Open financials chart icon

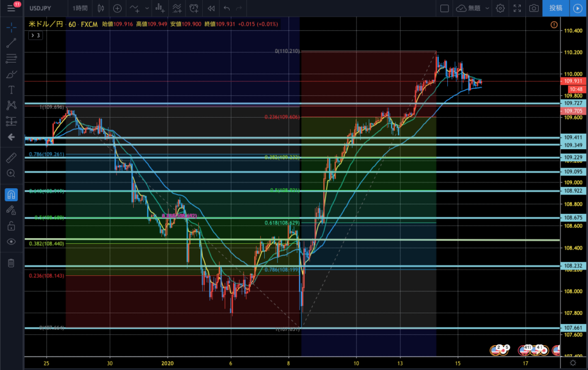point(160,8)
